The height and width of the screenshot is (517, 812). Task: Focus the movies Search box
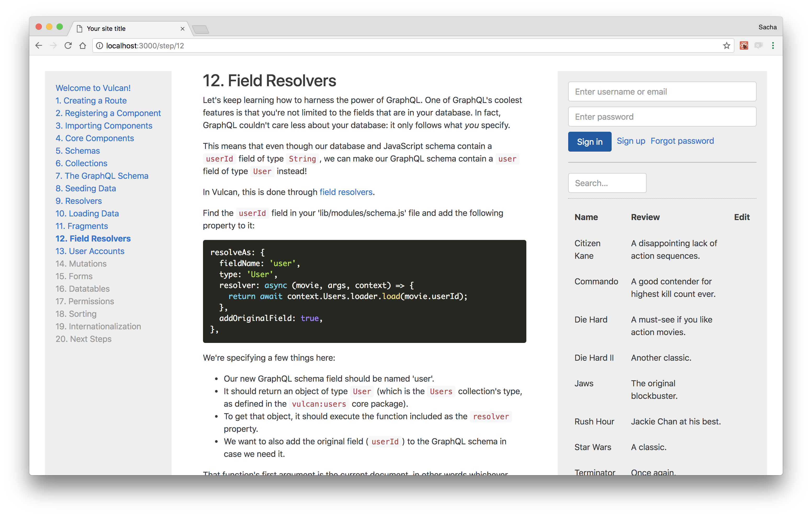click(607, 183)
